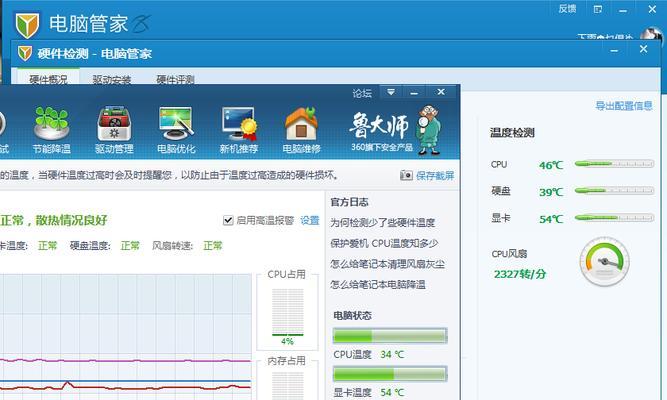Click the camera icon beside 保存截屏

point(406,175)
